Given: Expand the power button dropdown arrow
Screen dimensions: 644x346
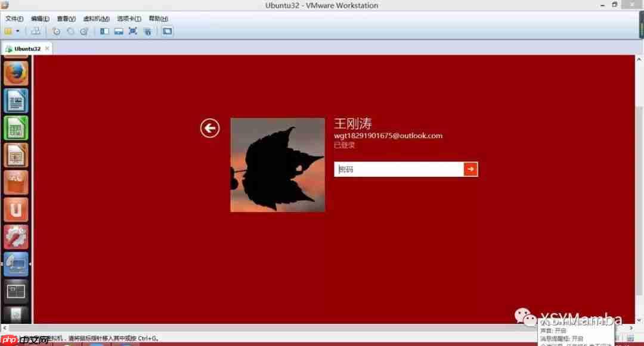Looking at the screenshot, I should [18, 31].
